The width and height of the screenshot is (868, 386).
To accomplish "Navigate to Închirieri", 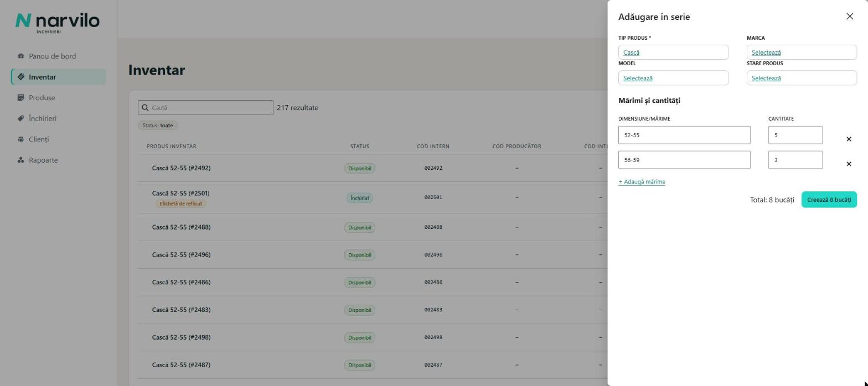I will pos(59,118).
